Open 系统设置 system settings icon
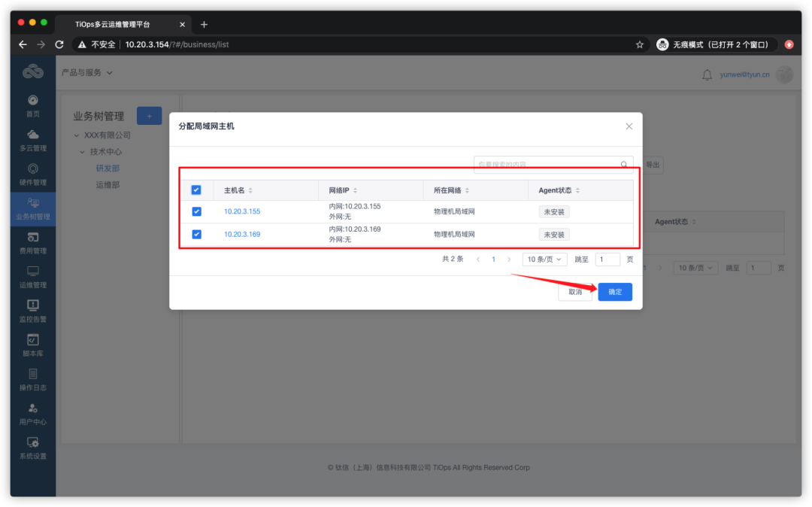The height and width of the screenshot is (507, 812). (x=32, y=448)
